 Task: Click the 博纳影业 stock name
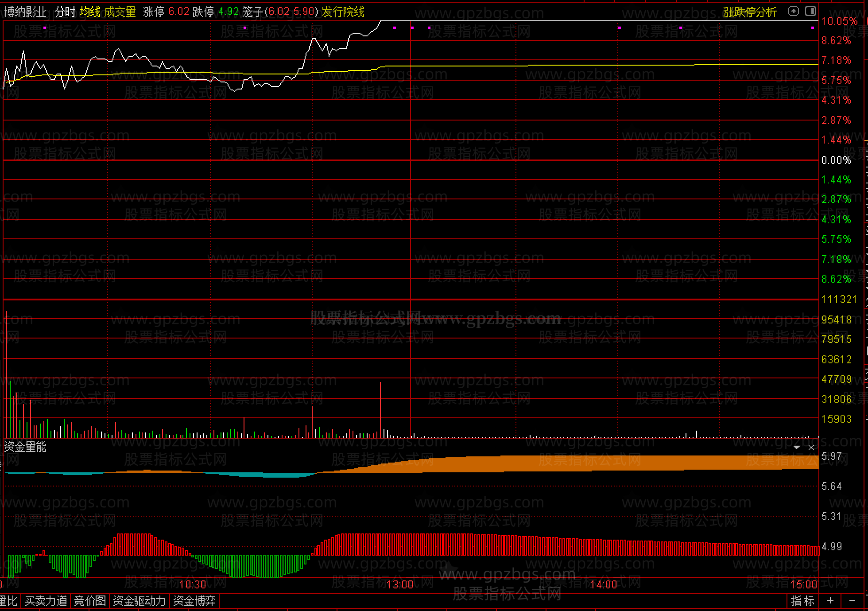point(25,12)
